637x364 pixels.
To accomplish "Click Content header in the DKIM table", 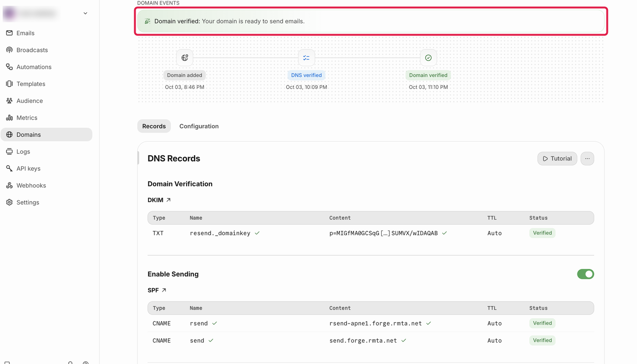I will (340, 218).
